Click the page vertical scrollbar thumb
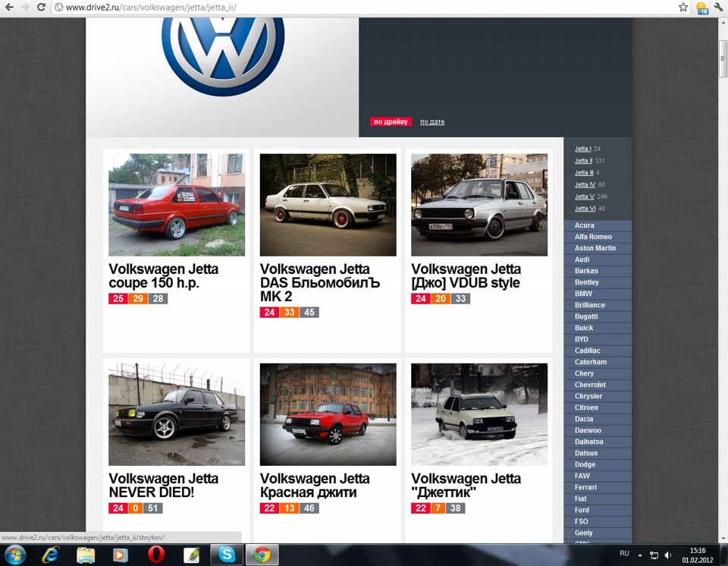728x566 pixels. 723,59
